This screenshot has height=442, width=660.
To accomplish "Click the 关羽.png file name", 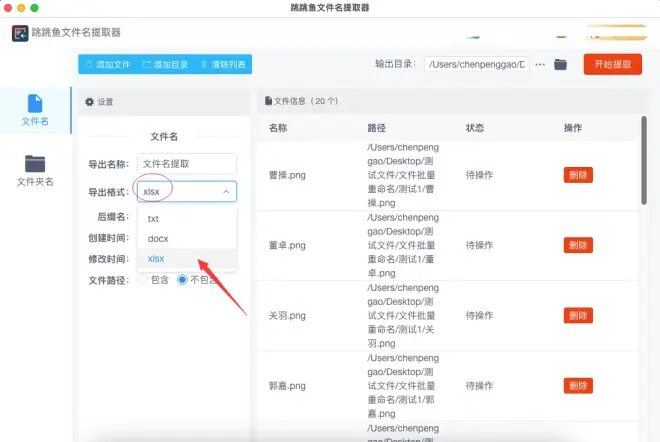I will click(x=287, y=316).
